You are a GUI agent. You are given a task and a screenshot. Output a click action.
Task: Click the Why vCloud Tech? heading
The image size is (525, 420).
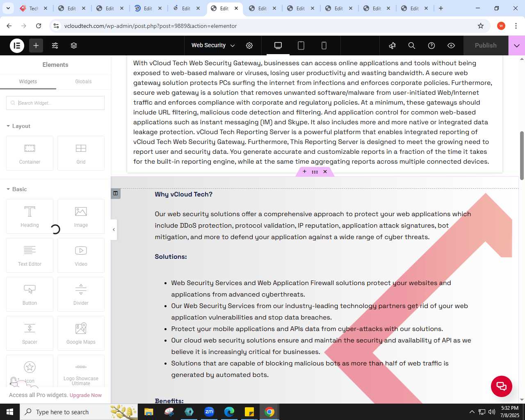tap(183, 194)
